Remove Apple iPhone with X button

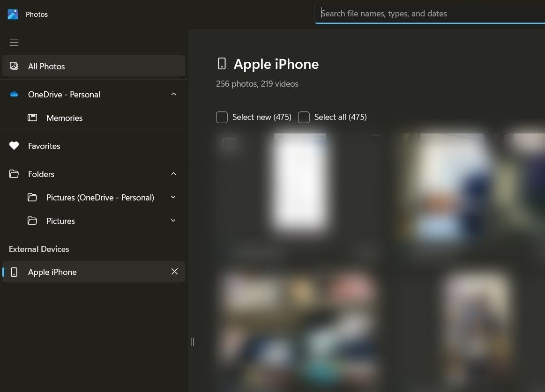tap(174, 272)
